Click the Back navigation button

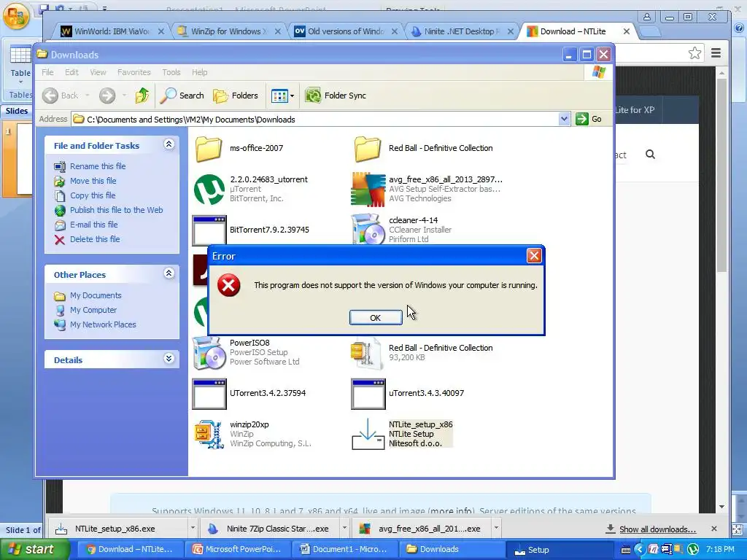click(60, 96)
